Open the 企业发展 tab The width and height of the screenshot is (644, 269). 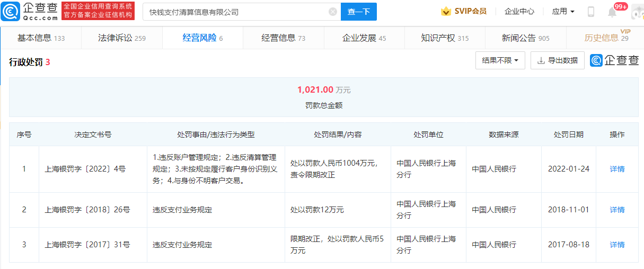coord(364,38)
